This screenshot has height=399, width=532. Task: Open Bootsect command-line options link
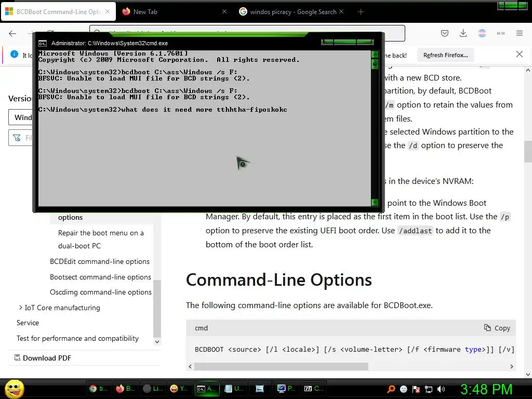tap(100, 277)
